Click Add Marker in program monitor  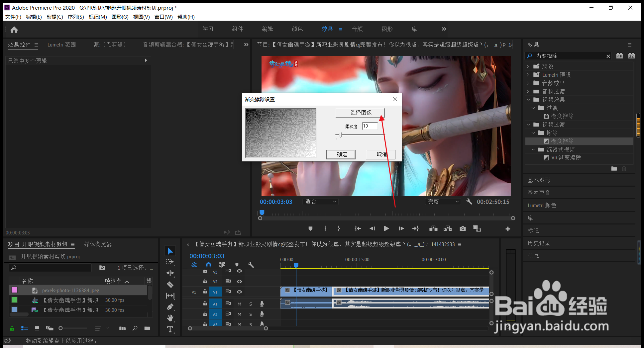(x=310, y=228)
